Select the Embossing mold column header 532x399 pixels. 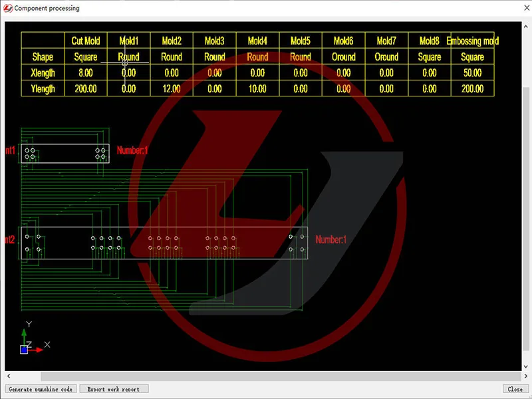472,41
